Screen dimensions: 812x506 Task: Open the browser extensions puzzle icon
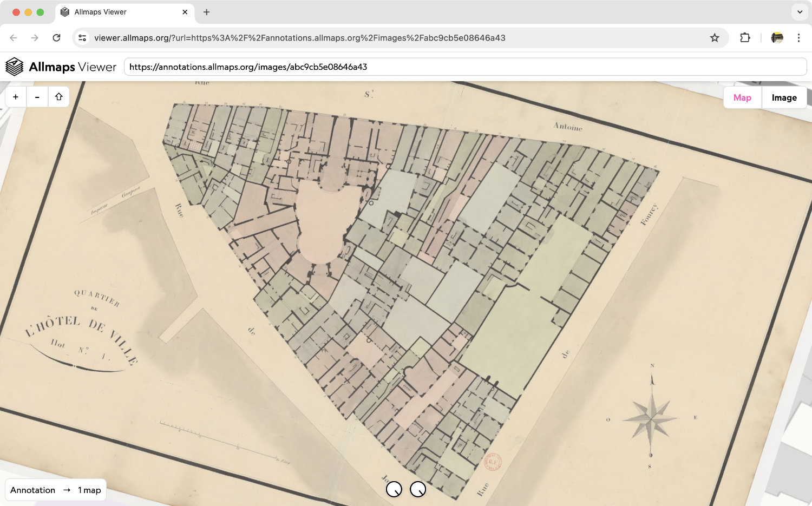coord(745,38)
